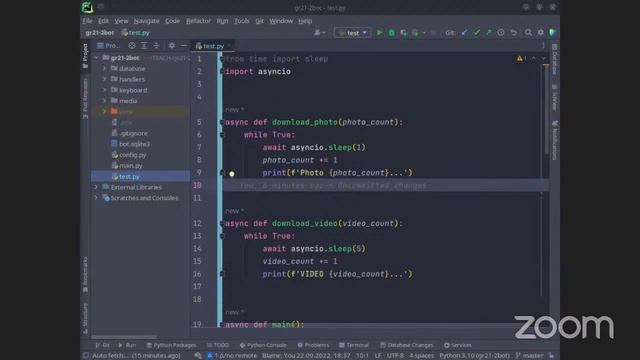Open the Git tool window button
This screenshot has height=360, width=640.
(102, 345)
